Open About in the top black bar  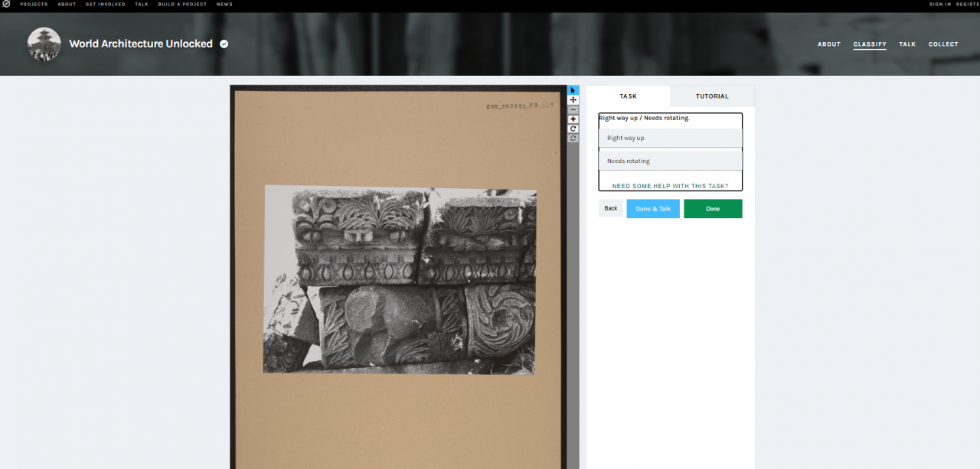67,4
